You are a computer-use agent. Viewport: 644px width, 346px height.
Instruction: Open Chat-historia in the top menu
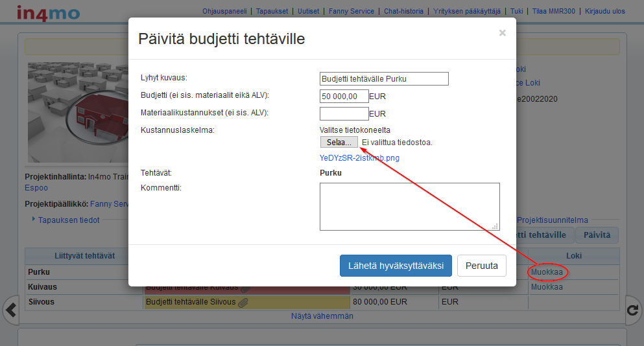[x=403, y=11]
